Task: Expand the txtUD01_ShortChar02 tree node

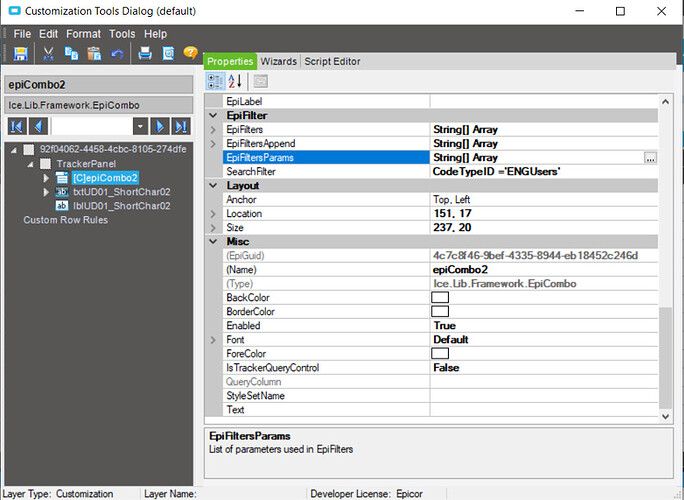Action: coord(46,192)
